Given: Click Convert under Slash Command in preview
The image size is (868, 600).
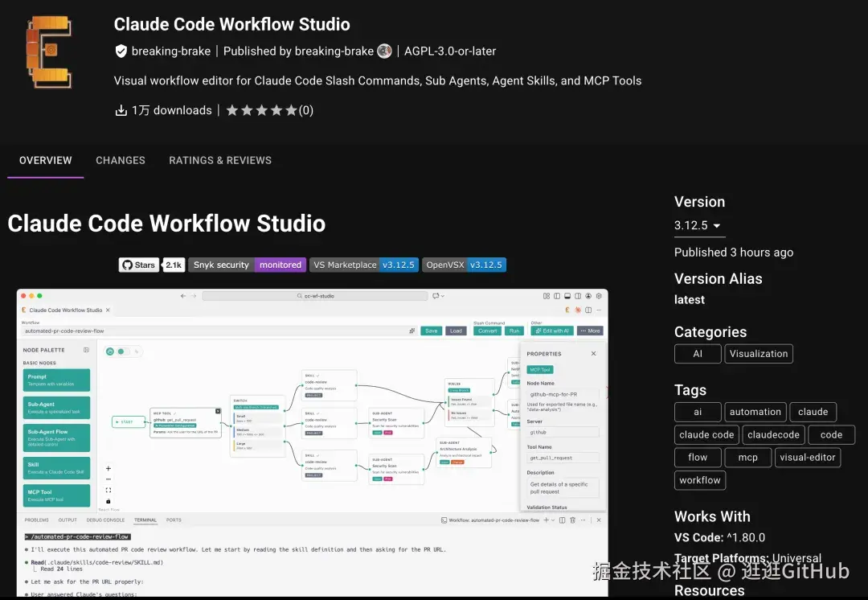Looking at the screenshot, I should [x=487, y=331].
